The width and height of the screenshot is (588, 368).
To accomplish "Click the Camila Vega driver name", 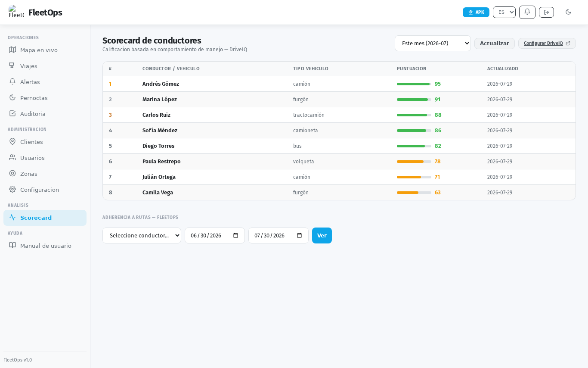I will [158, 192].
